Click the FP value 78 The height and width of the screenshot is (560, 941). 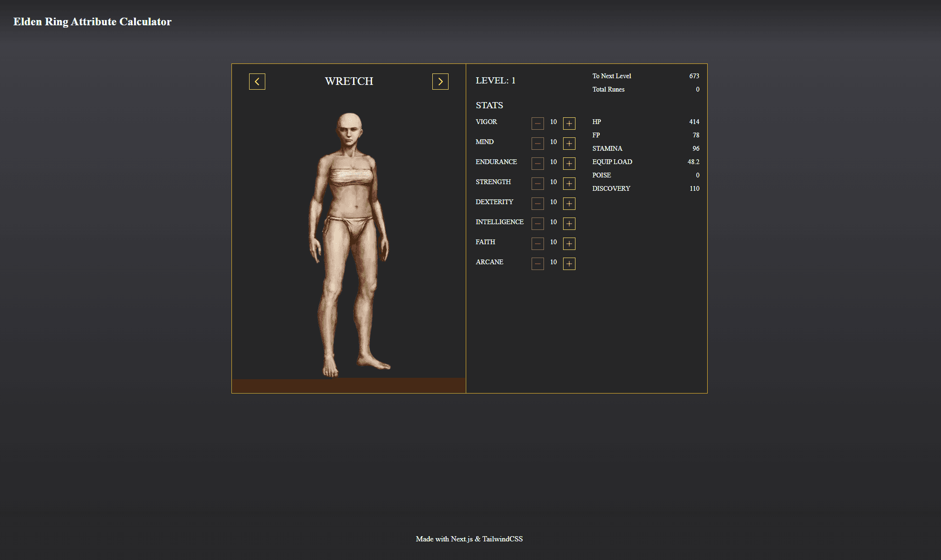tap(696, 135)
